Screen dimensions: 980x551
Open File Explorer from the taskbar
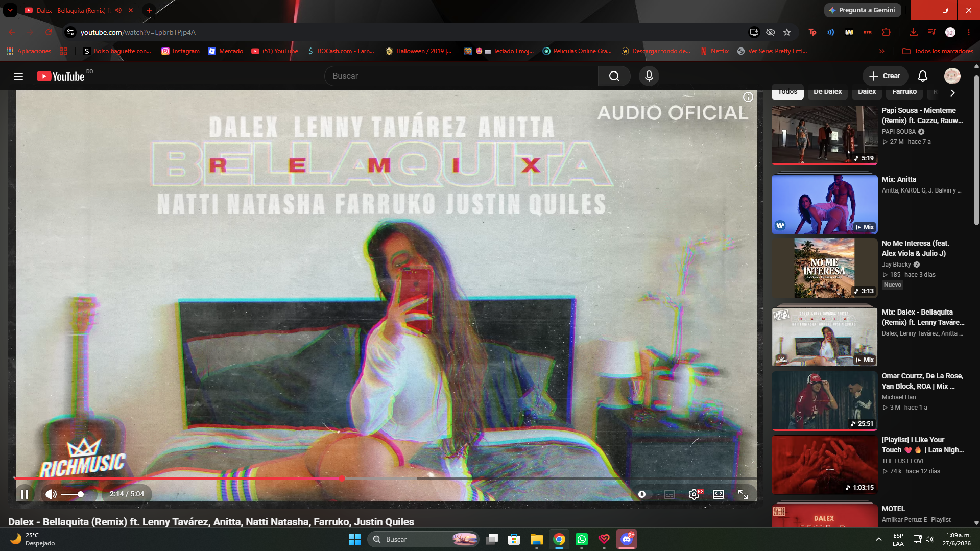click(537, 539)
